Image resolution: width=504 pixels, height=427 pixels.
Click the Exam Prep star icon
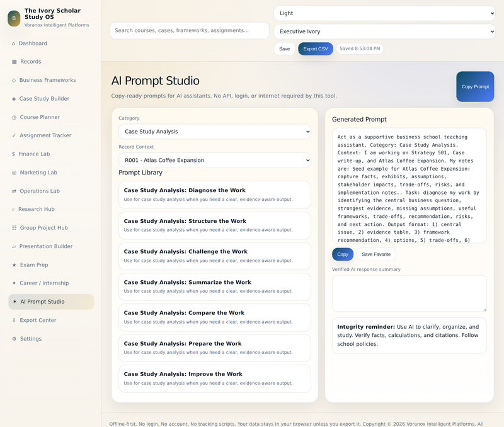point(14,265)
